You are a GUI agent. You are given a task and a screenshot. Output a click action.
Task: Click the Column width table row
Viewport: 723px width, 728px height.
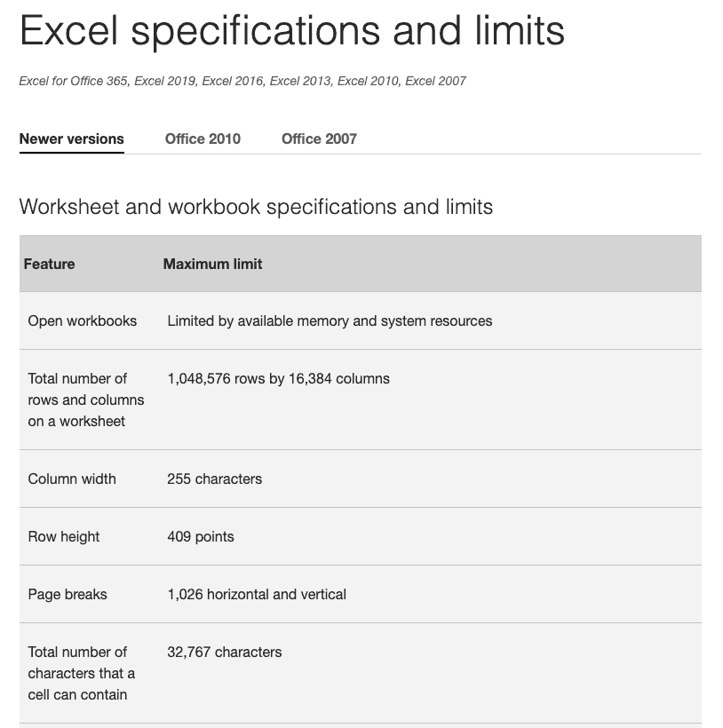(71, 479)
